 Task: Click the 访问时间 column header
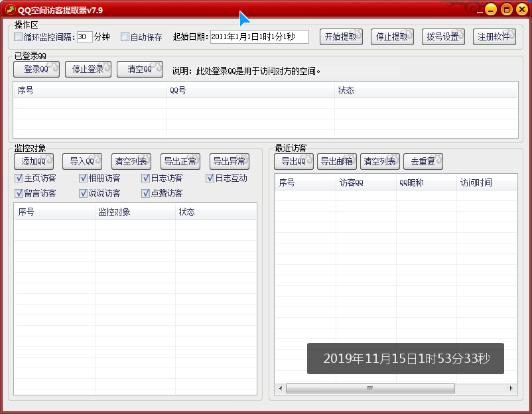(x=487, y=182)
